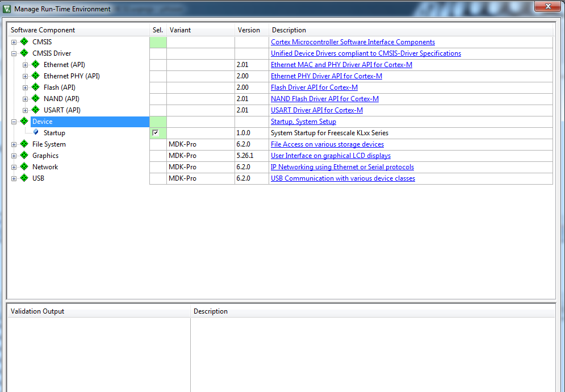The image size is (565, 392).
Task: Open User Interface on graphical LCD displays link
Action: [x=331, y=156]
